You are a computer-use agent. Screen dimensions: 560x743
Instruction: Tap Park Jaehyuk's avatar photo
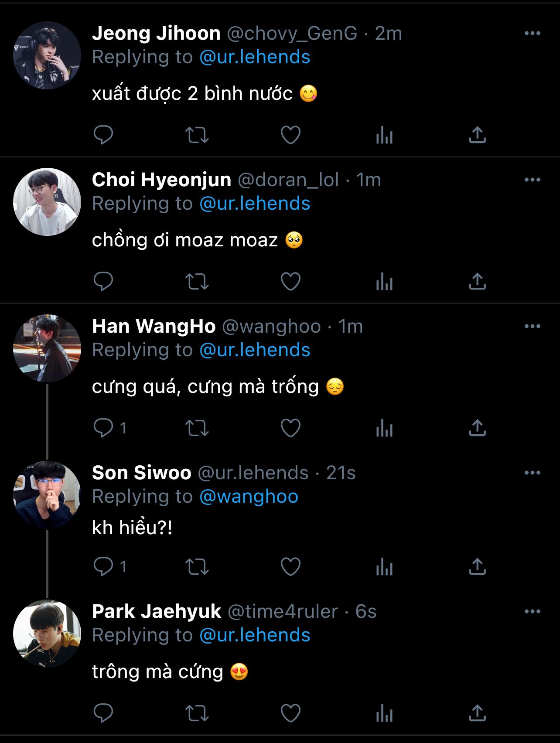tap(47, 634)
